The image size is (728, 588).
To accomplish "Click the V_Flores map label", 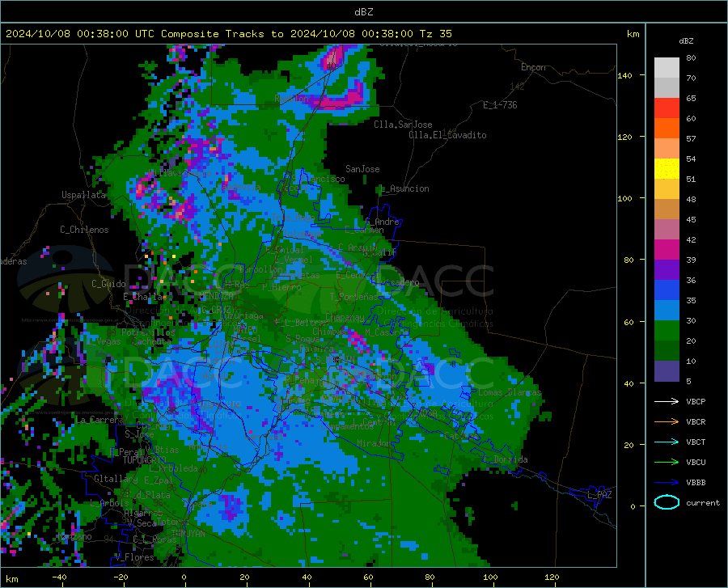I will [134, 557].
